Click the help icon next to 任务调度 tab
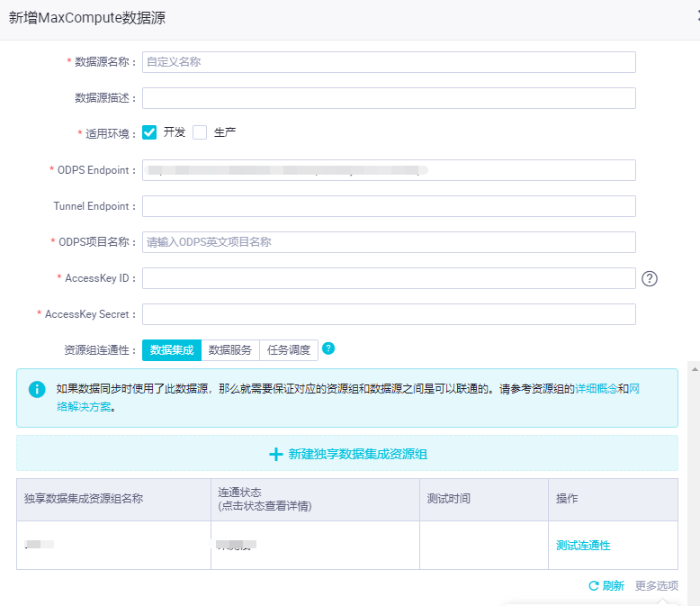Viewport: 700px width, 606px height. [x=328, y=348]
